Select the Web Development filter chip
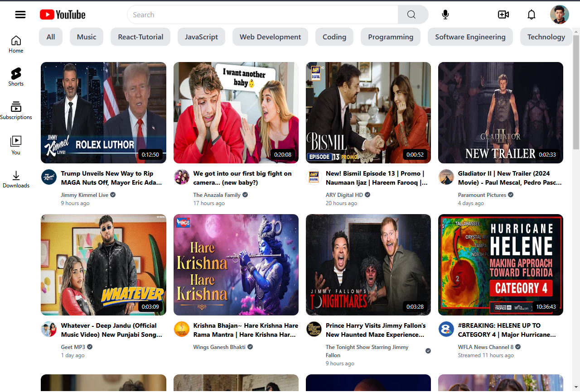580x392 pixels. click(270, 37)
